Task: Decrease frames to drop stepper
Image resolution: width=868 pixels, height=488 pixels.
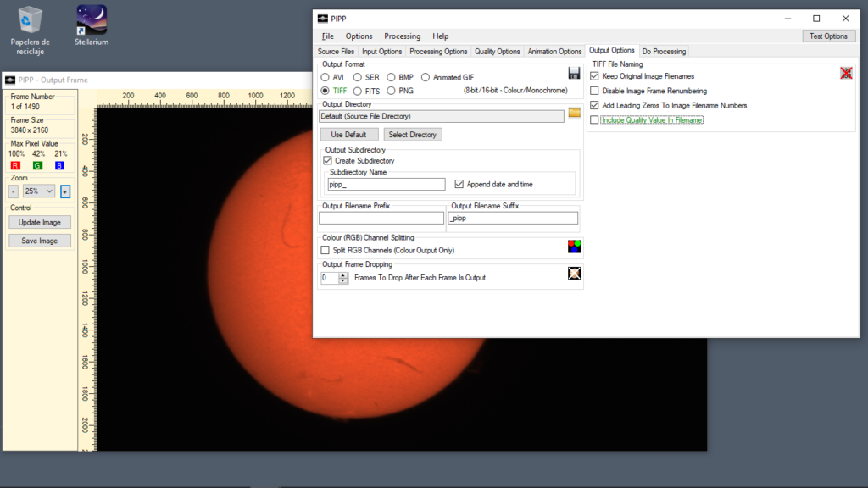Action: point(343,280)
